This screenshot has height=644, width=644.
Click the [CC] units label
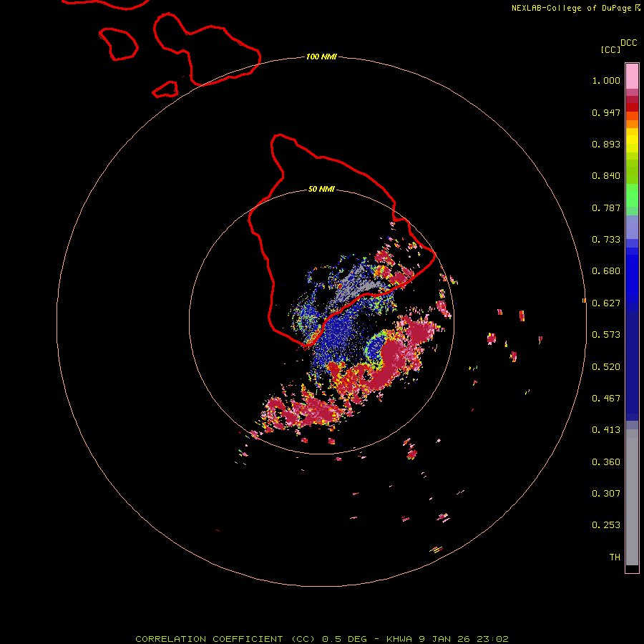click(x=610, y=49)
